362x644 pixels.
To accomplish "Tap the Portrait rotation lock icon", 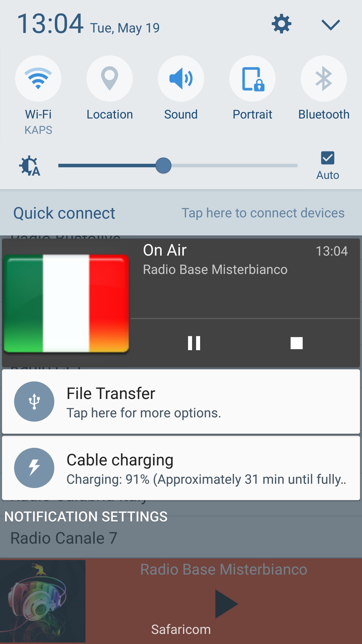I will [x=252, y=78].
